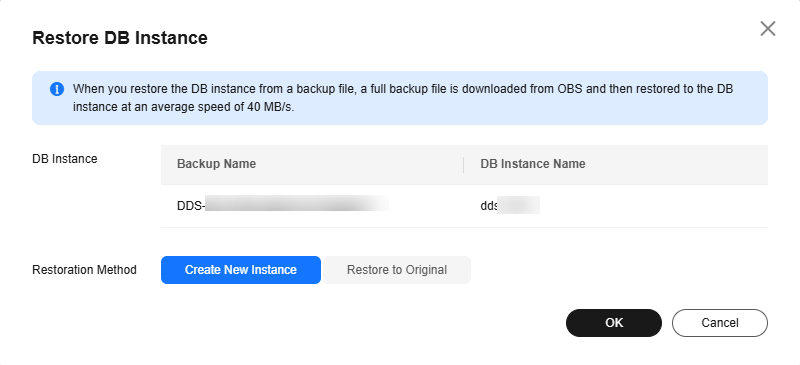The width and height of the screenshot is (800, 365).
Task: Choose Restore to Original option
Action: [x=397, y=270]
